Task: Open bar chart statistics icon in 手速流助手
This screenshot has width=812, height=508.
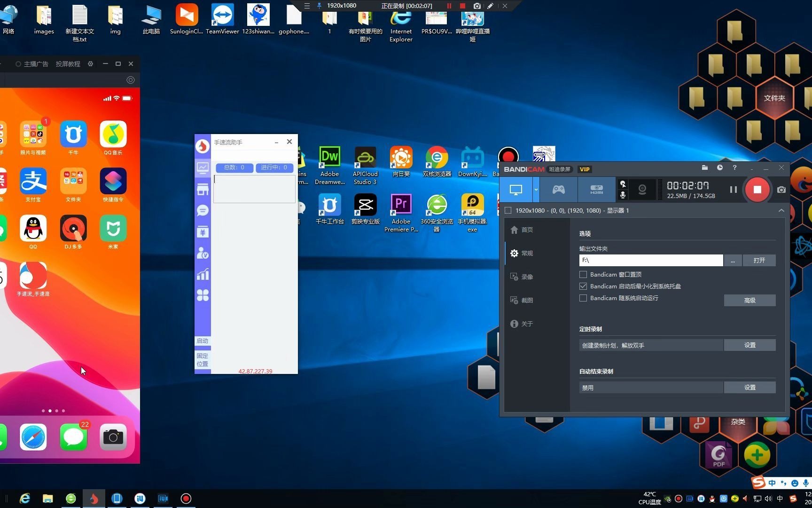Action: pyautogui.click(x=203, y=274)
